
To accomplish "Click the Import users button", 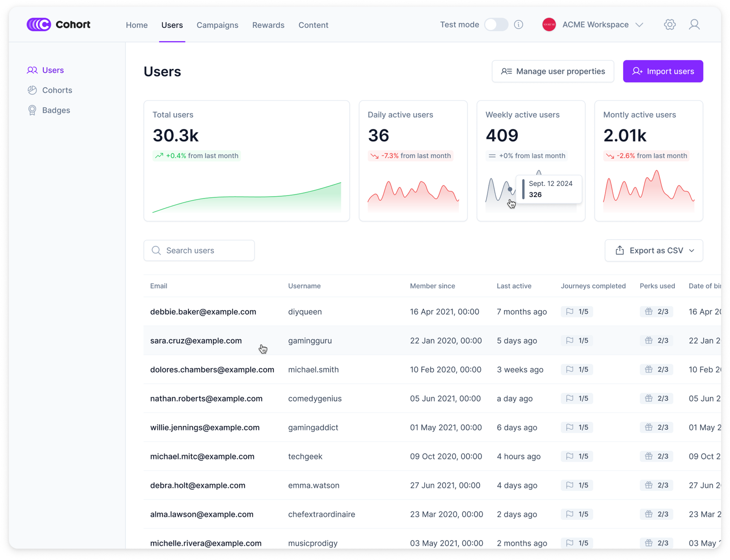I will (663, 71).
